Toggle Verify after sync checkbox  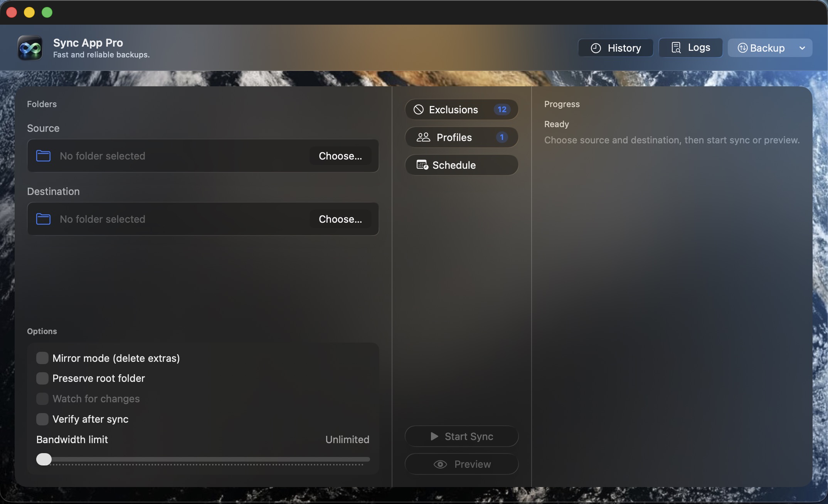(x=42, y=419)
